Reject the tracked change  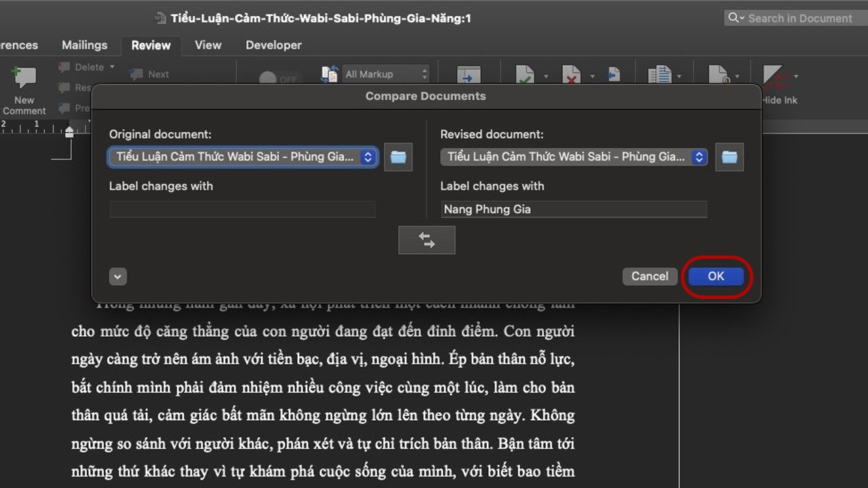click(x=572, y=75)
